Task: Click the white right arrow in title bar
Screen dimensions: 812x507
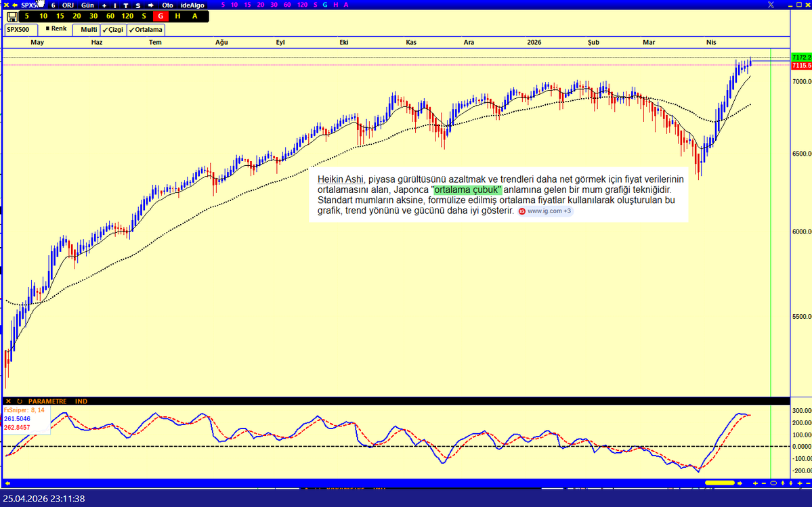Action: point(151,5)
